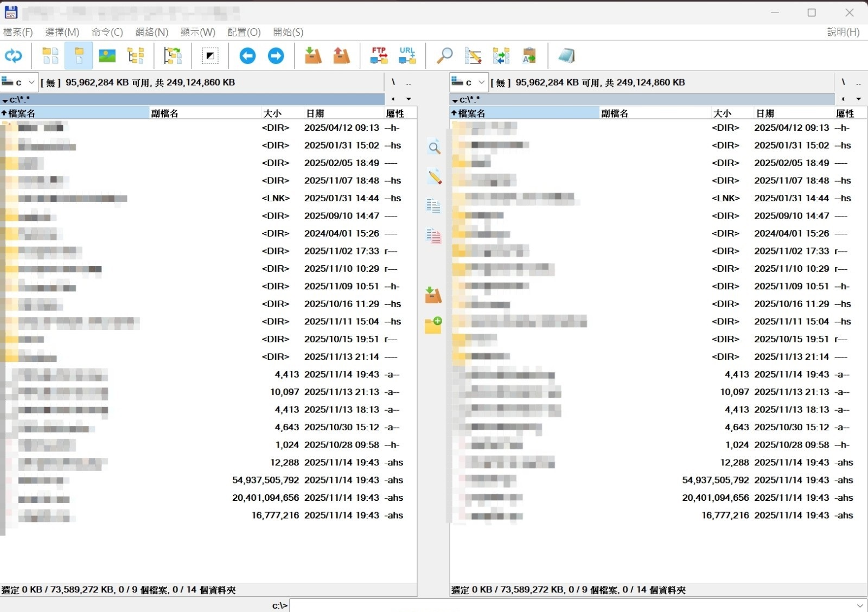Screen dimensions: 868x612
Task: Sort left panel by 日期 column header
Action: (315, 113)
